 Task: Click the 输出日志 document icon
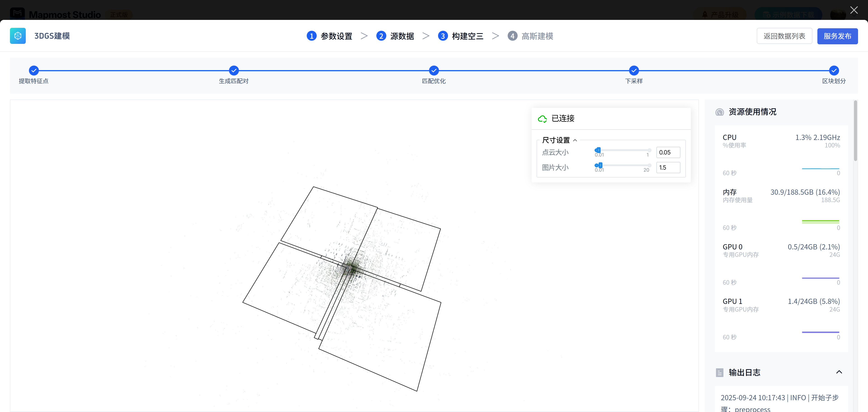coord(719,373)
